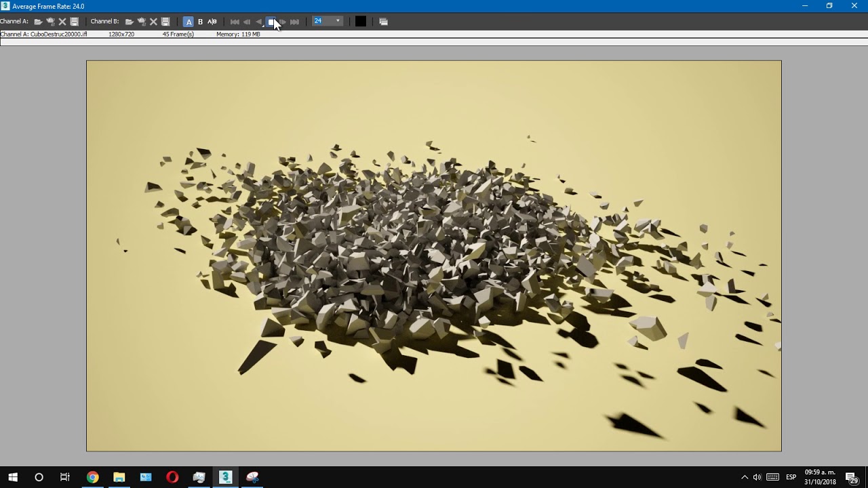Screen dimensions: 868x488
Task: Open the clock showing 09:59 a. m.
Action: click(x=820, y=477)
